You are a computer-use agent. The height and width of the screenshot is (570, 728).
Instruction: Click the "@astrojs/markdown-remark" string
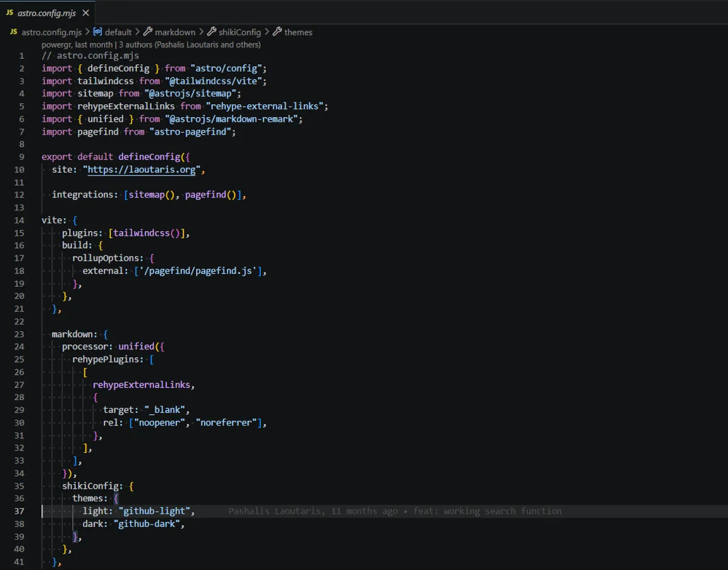232,119
